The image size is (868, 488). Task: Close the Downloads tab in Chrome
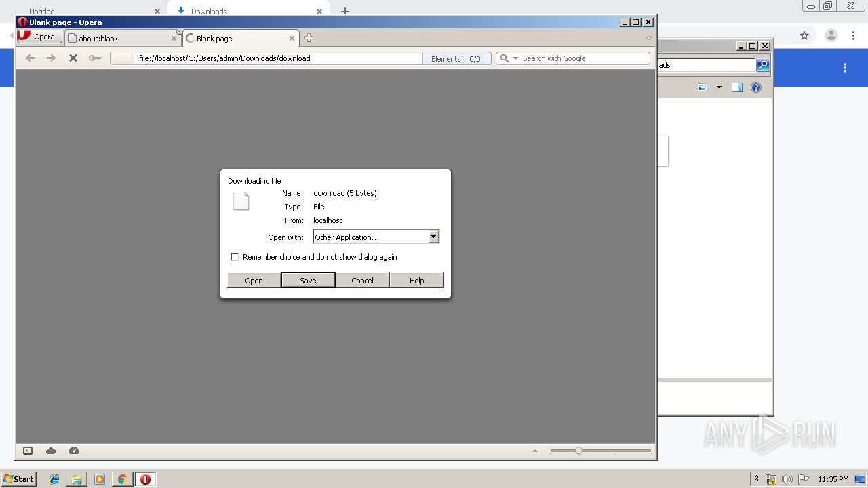tap(319, 12)
